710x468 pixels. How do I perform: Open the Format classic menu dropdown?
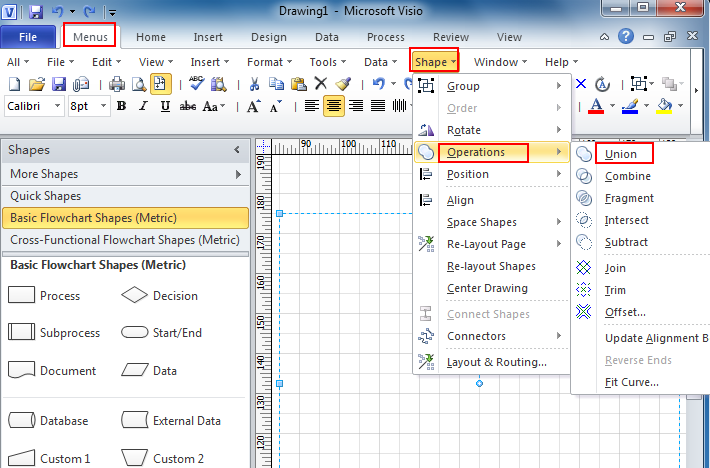pos(269,62)
